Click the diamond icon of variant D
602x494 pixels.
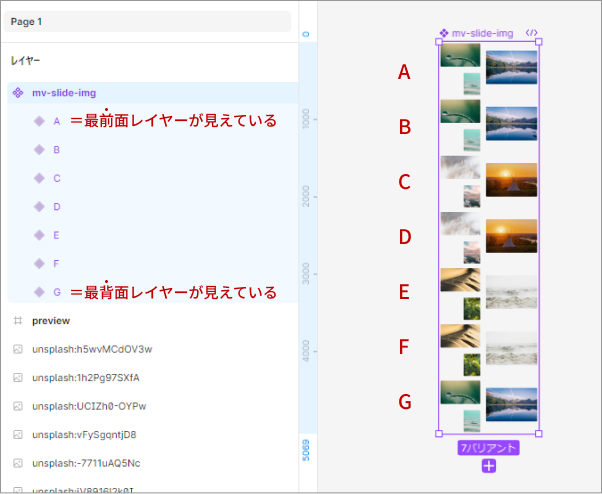39,207
